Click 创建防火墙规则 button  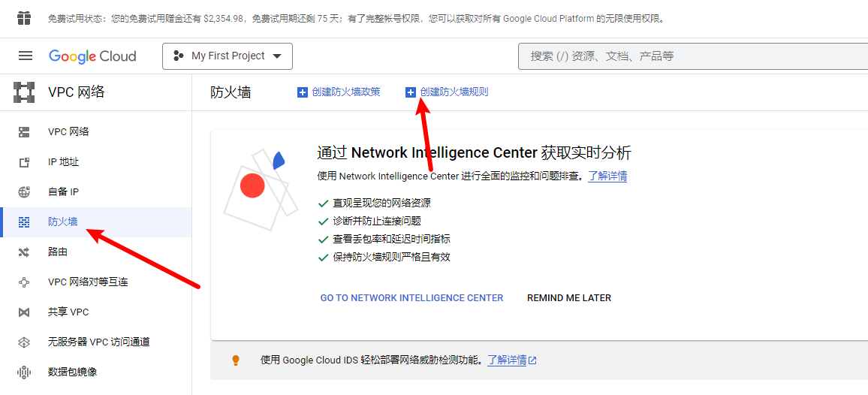447,92
